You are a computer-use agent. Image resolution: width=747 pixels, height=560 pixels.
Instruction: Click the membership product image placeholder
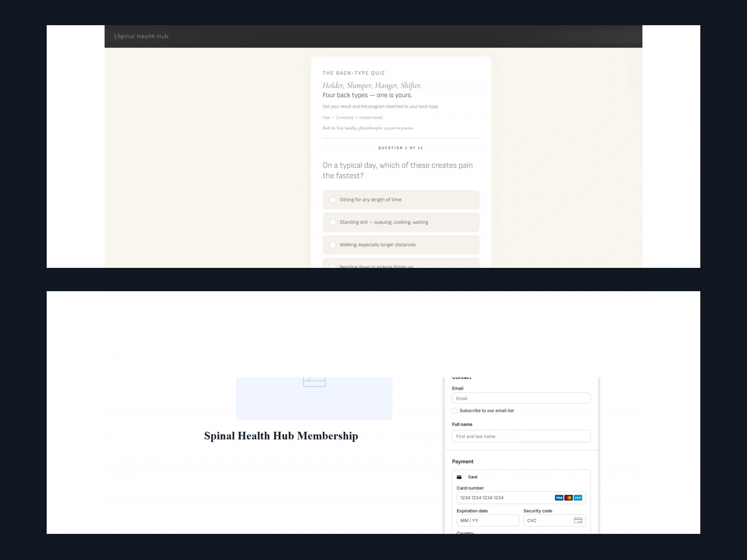tap(314, 398)
